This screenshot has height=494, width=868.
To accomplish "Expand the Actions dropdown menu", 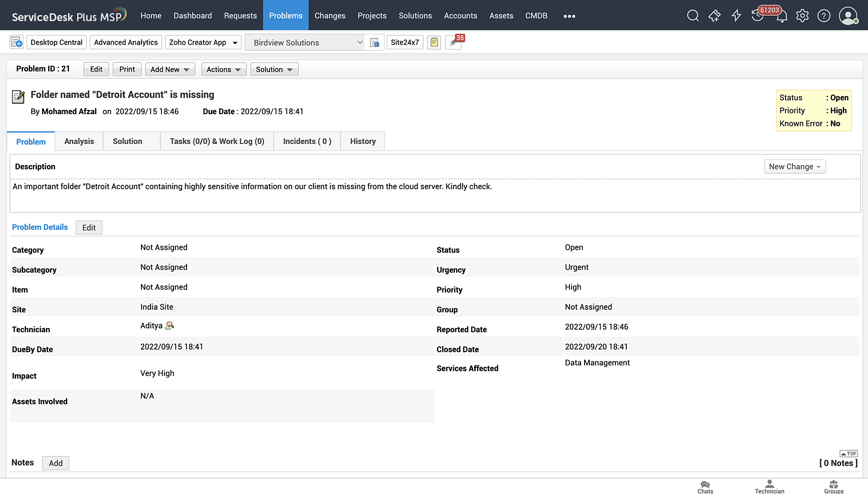I will [223, 69].
